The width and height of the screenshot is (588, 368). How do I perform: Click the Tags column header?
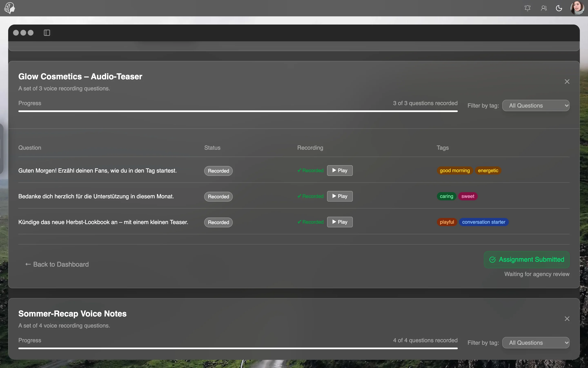click(x=442, y=148)
